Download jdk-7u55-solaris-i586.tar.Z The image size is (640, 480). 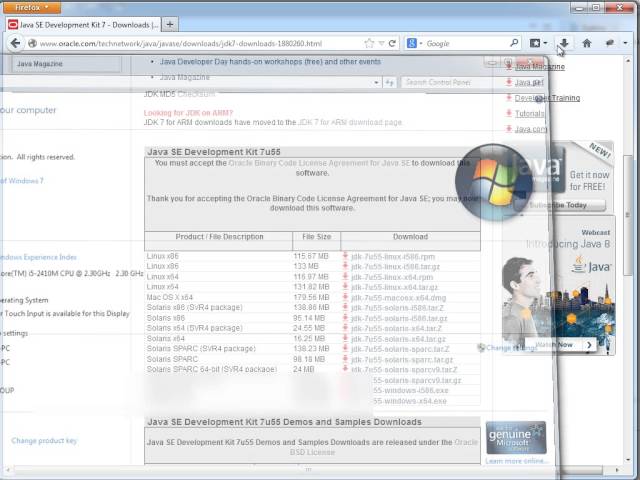coord(397,308)
